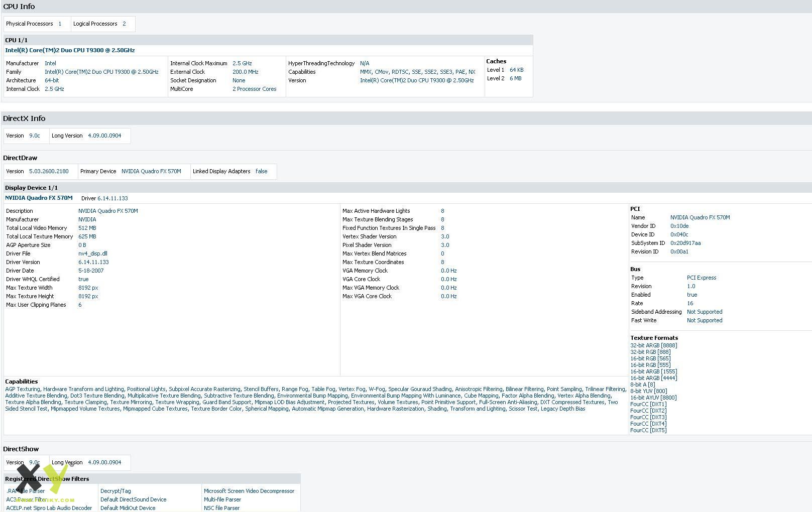Viewport: 812px width, 512px height.
Task: Click the "DirectX Info" section heading
Action: coord(24,118)
